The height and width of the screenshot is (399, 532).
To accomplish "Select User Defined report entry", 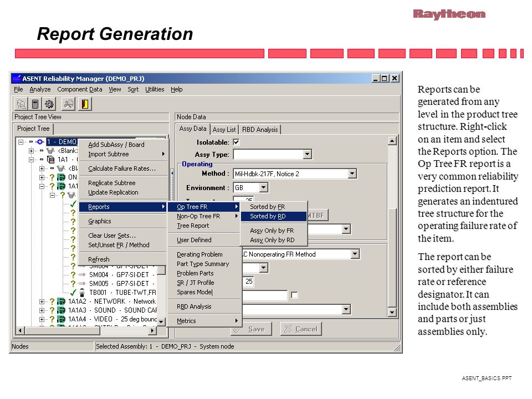I will [x=204, y=240].
